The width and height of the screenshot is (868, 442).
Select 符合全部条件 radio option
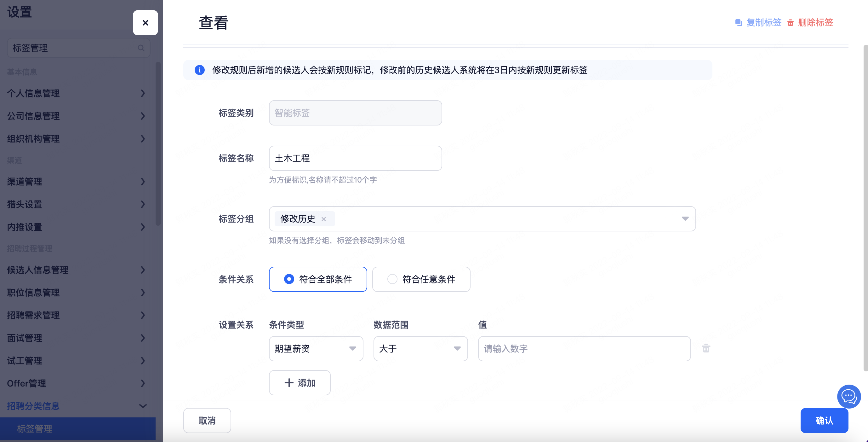pos(318,279)
